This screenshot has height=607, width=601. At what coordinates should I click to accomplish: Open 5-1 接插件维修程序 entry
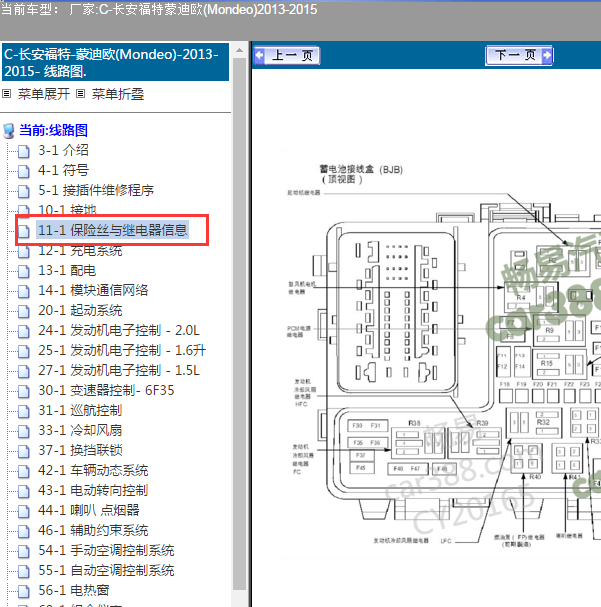(96, 190)
